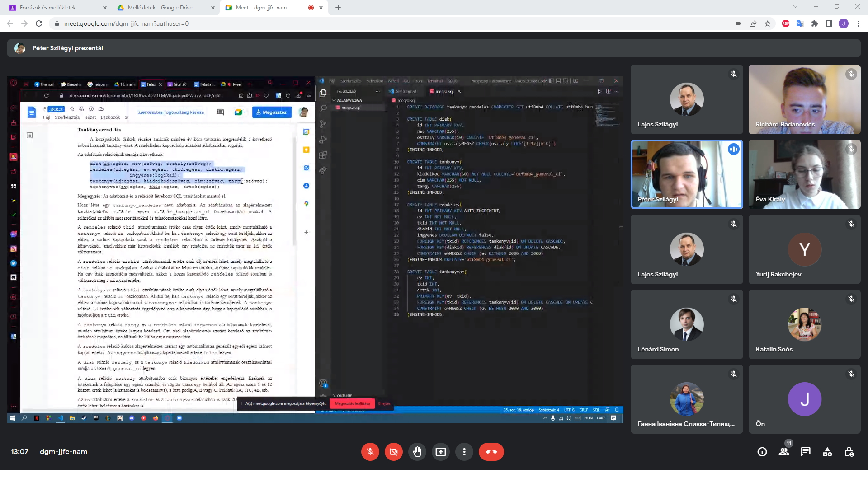This screenshot has height=487, width=868.
Task: Unmute the microphone in Meet controls
Action: [370, 452]
